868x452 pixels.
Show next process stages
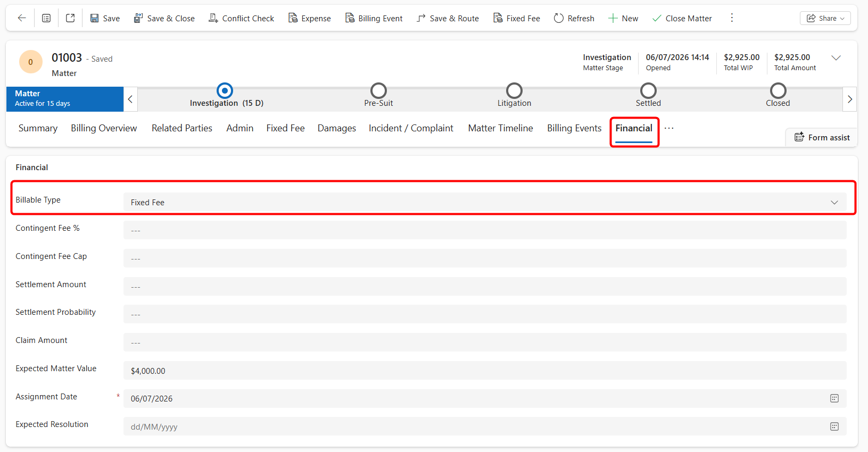point(849,99)
